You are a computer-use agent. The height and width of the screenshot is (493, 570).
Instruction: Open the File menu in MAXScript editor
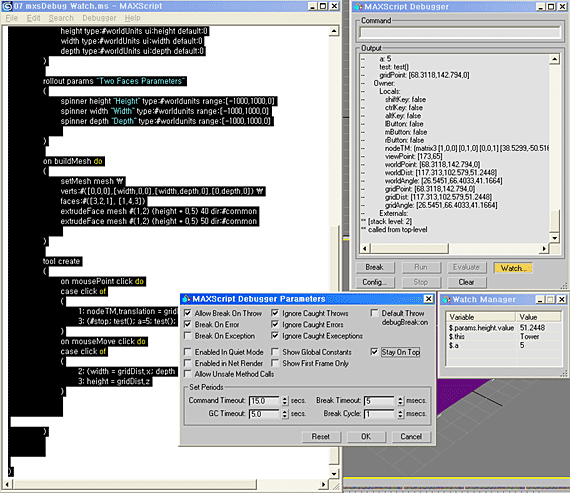[12, 18]
